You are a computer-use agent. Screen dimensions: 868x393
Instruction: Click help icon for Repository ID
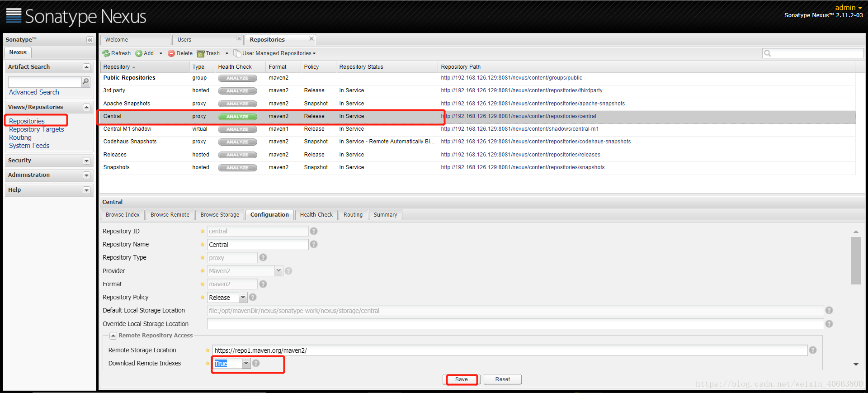tap(314, 231)
